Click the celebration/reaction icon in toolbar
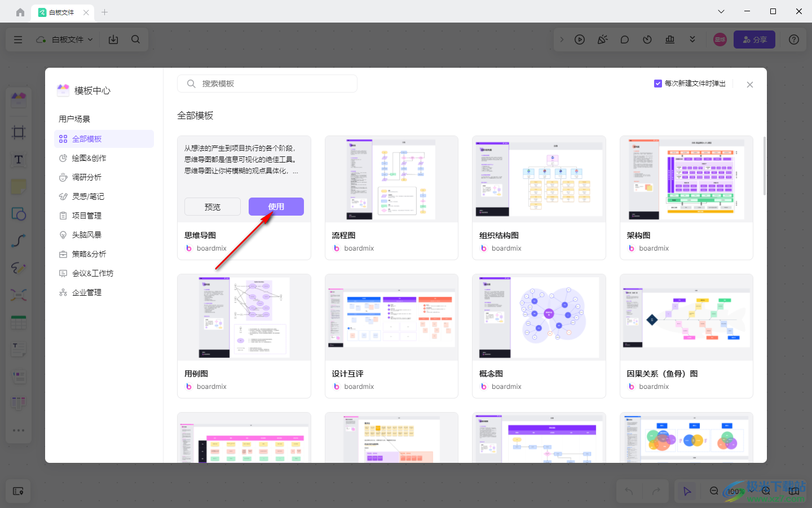Viewport: 812px width, 508px height. pyautogui.click(x=602, y=40)
